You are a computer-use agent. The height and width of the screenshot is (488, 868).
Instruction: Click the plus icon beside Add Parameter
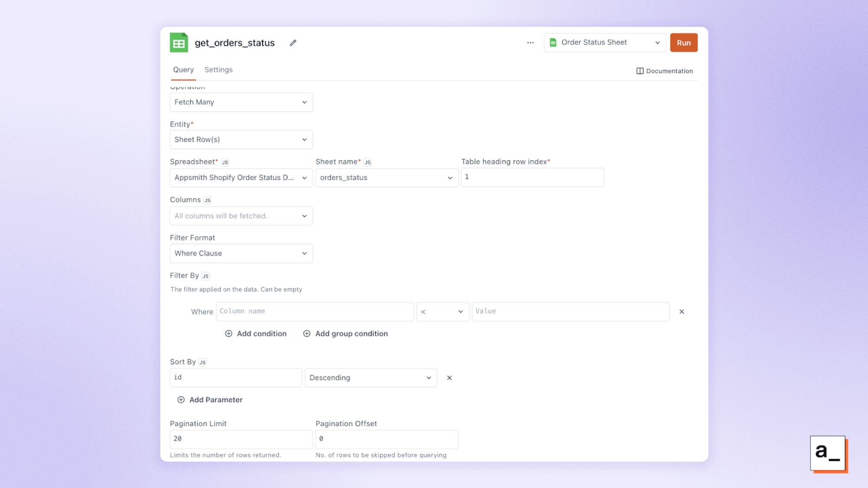(181, 400)
